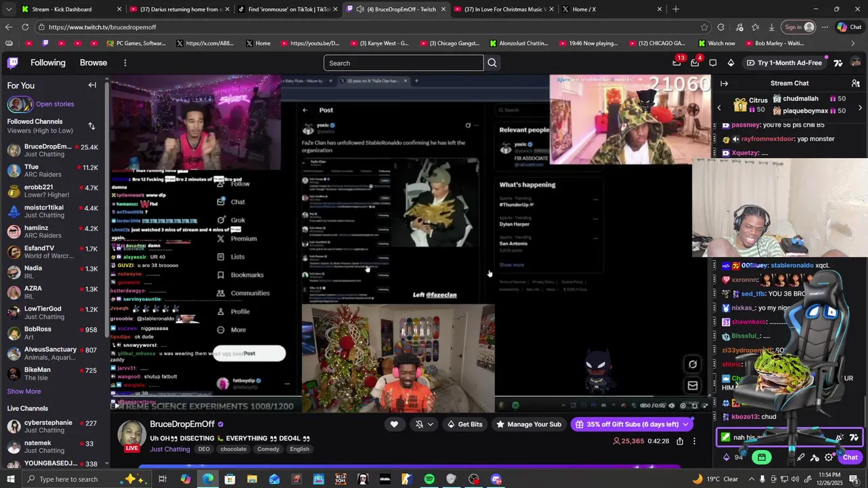Send message with purple Chat button
The image size is (868, 488).
[850, 457]
